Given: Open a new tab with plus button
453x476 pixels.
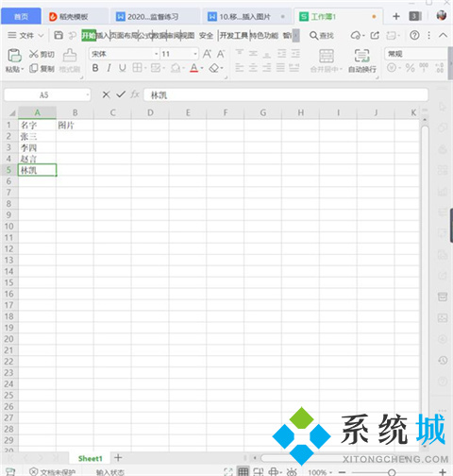Looking at the screenshot, I should coord(396,16).
